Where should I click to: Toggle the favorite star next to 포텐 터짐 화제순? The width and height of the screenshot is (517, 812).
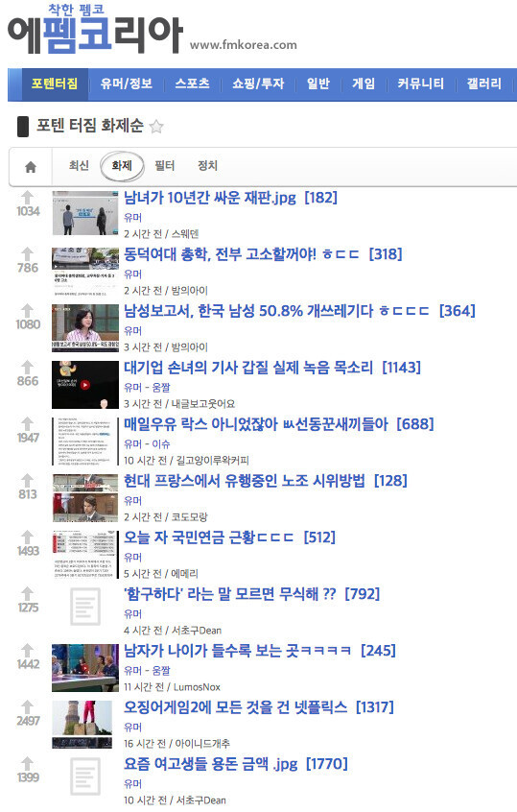coord(155,127)
